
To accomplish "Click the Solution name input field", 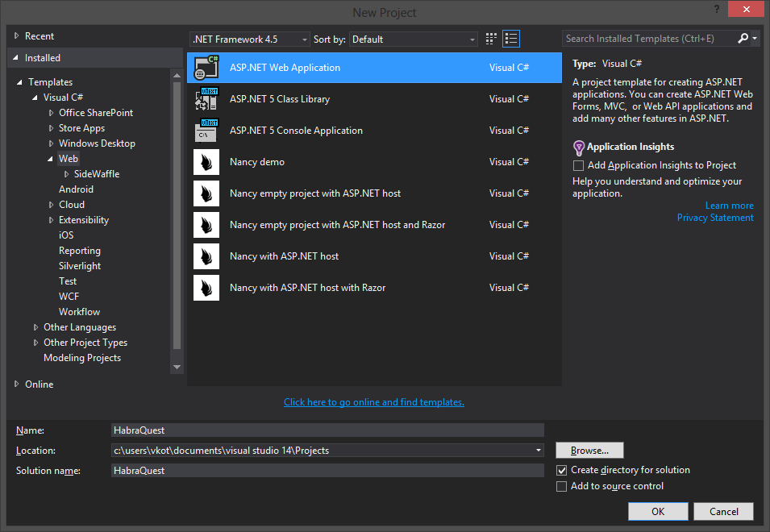I will click(327, 471).
